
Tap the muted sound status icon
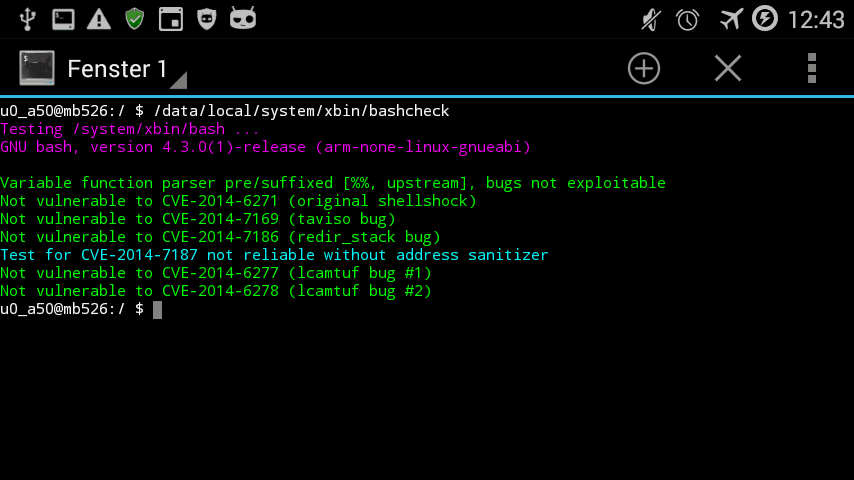click(x=651, y=20)
